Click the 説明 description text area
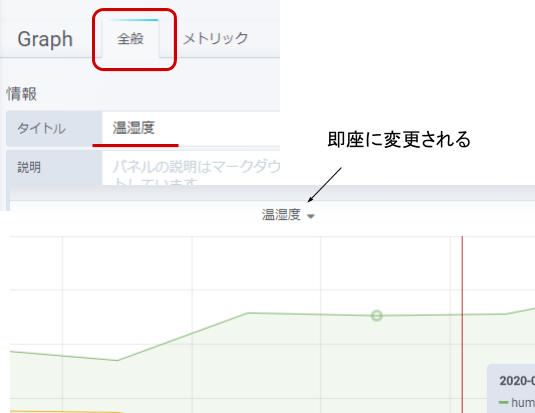The image size is (535, 413). tap(191, 169)
